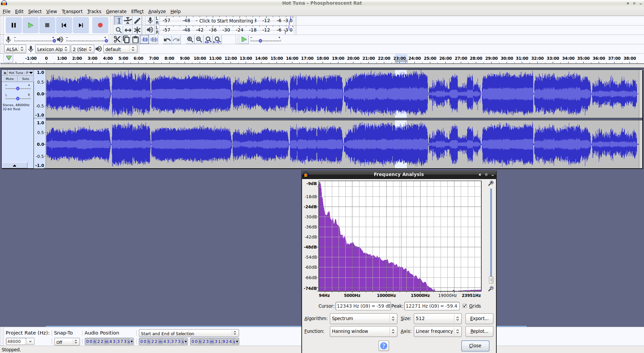The height and width of the screenshot is (353, 644).
Task: Click the Frequency Analysis help icon
Action: (384, 346)
